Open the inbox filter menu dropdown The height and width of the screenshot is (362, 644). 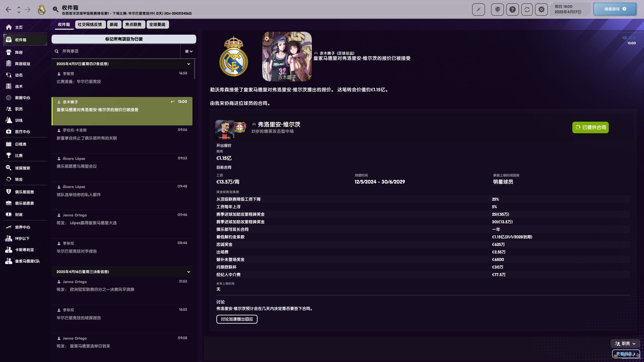189,51
